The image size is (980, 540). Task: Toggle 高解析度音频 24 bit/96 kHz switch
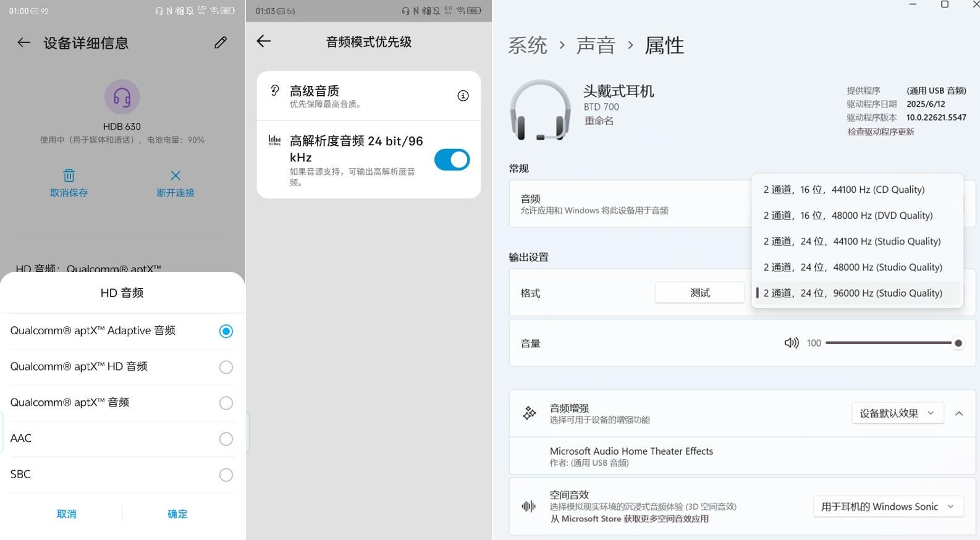[452, 160]
